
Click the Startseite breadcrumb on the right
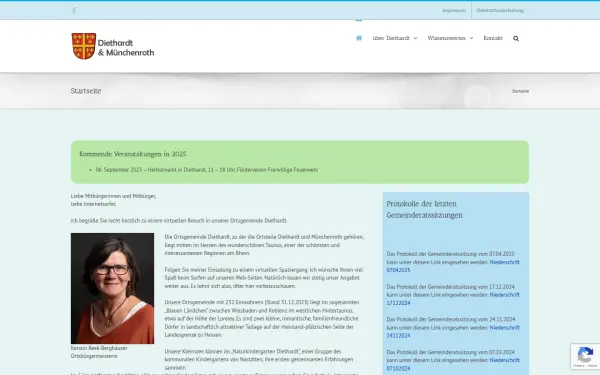[520, 91]
